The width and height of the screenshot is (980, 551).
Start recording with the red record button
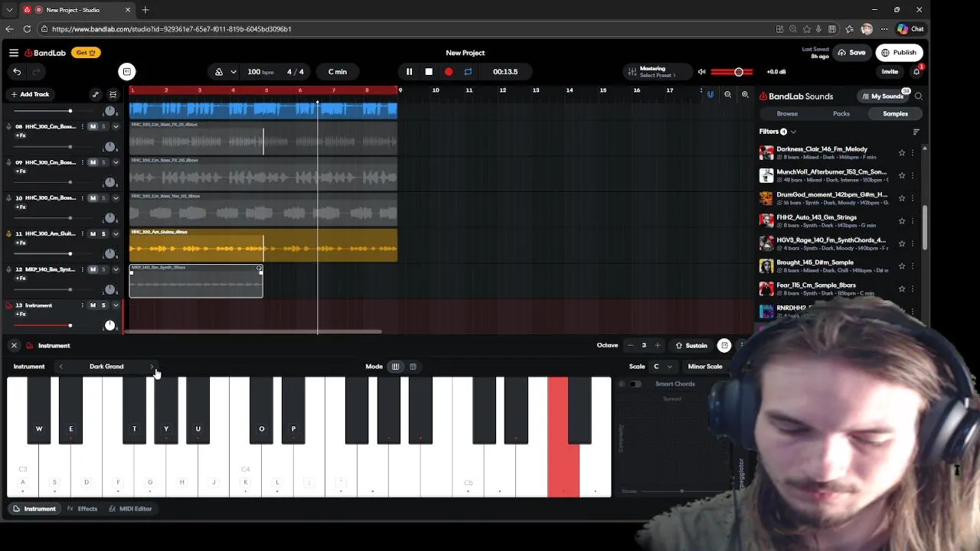tap(449, 72)
